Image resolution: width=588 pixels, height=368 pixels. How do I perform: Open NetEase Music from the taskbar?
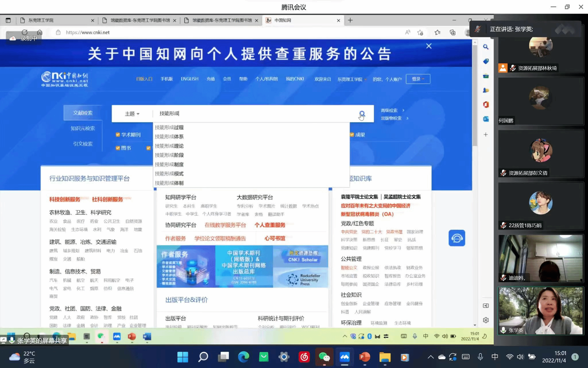(x=304, y=357)
